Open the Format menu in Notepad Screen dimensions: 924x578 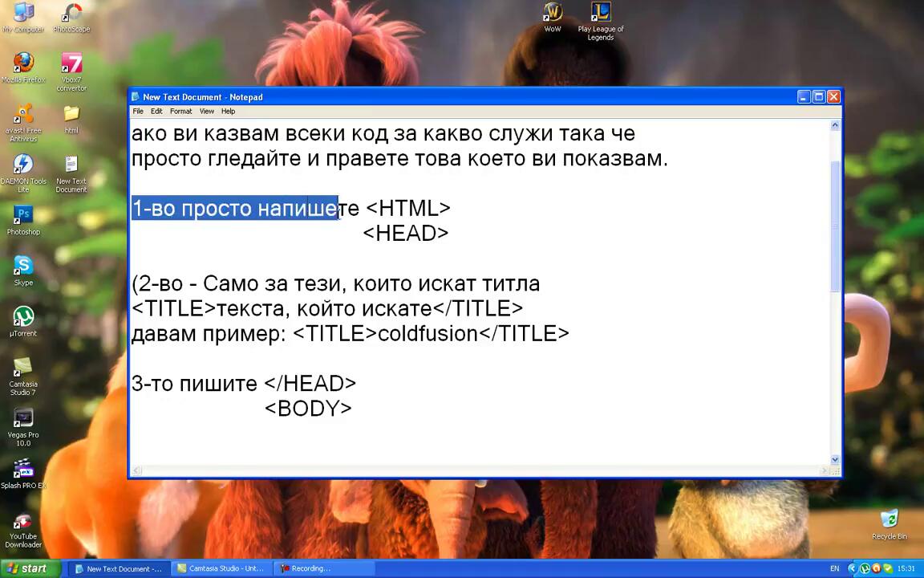[x=180, y=112]
